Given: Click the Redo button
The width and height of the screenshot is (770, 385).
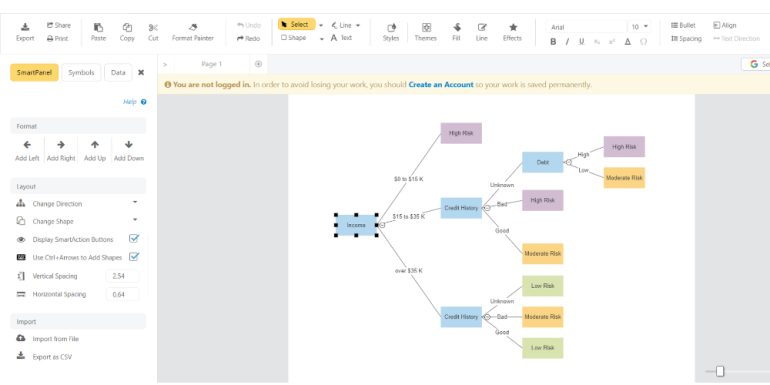Looking at the screenshot, I should pos(248,38).
